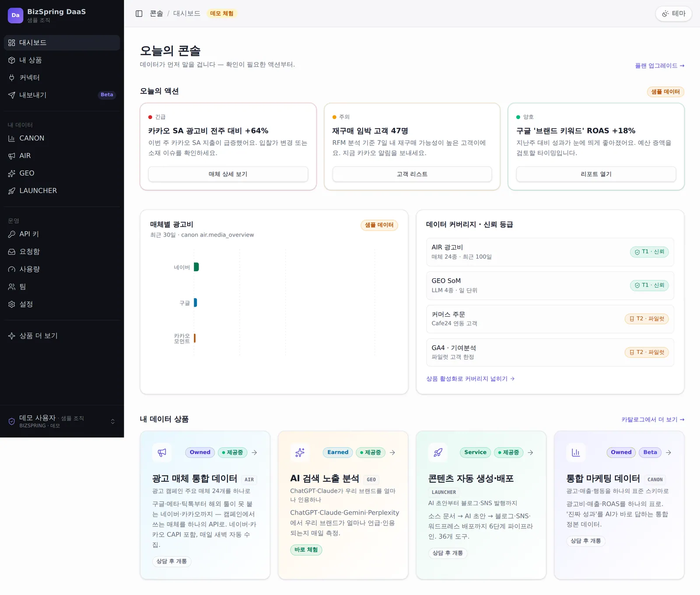Open 상품 활성화로 커버리지 넓히기 link
This screenshot has width=700, height=595.
point(470,379)
